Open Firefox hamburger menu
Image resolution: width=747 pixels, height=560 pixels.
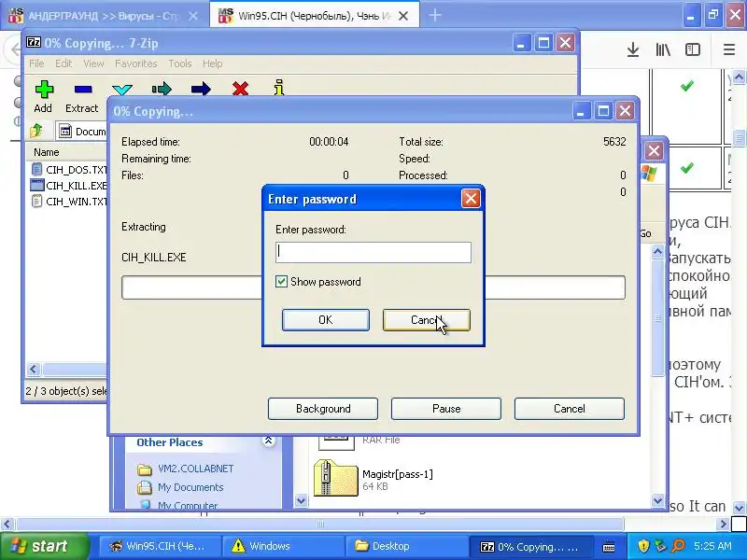coord(729,49)
